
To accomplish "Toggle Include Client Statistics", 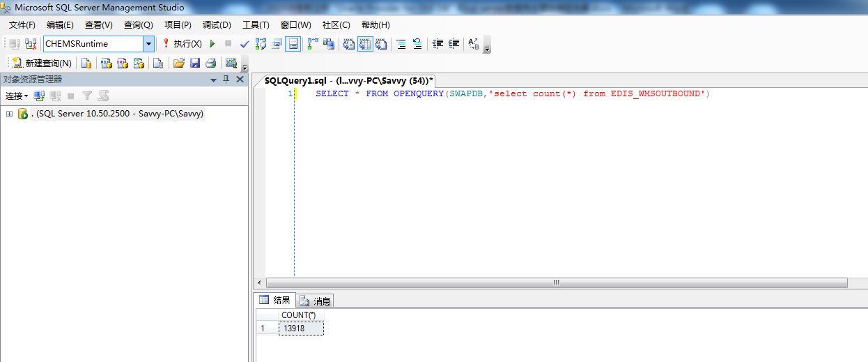I will [x=328, y=44].
